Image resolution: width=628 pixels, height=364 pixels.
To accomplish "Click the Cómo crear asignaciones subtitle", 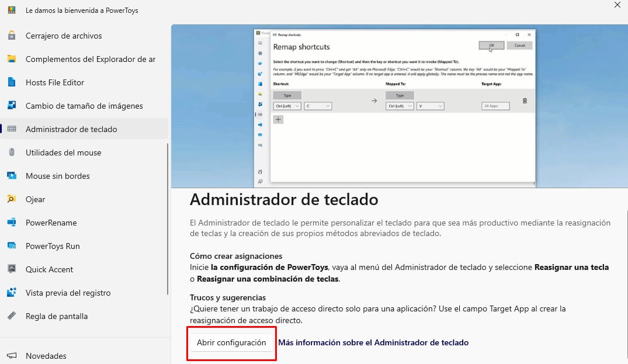I will pos(236,256).
